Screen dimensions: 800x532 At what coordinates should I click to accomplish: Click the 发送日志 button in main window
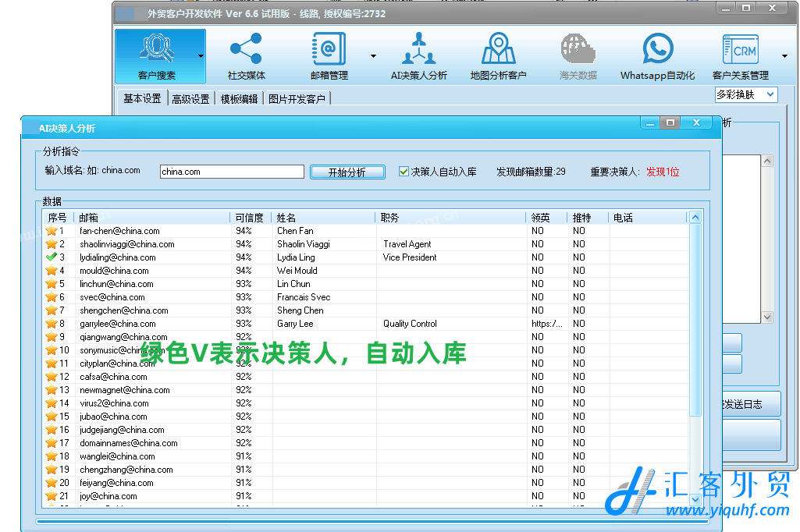[x=751, y=404]
